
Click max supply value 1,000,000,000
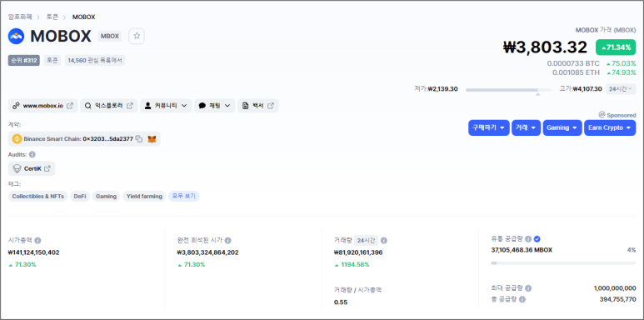[615, 288]
